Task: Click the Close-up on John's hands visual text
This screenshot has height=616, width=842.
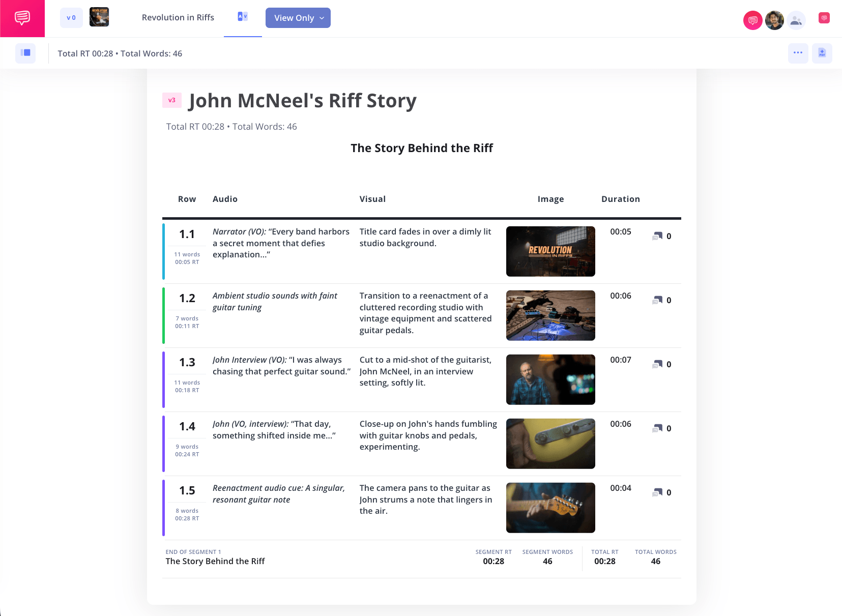Action: pyautogui.click(x=428, y=435)
